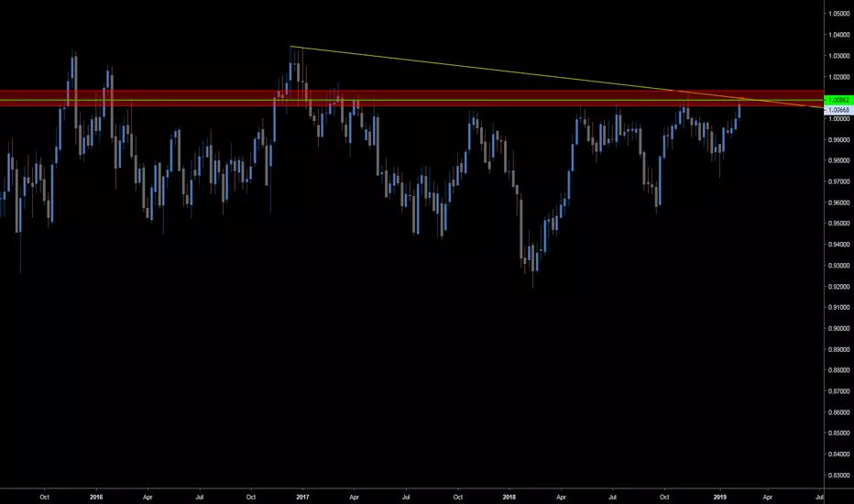Click the 1.02000 price axis label
The width and height of the screenshot is (854, 504).
click(839, 77)
